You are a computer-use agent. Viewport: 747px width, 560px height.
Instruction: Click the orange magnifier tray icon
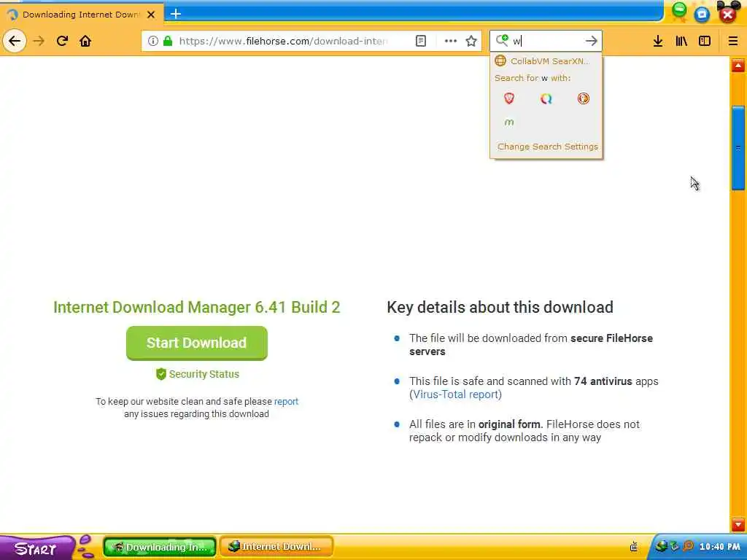point(688,545)
